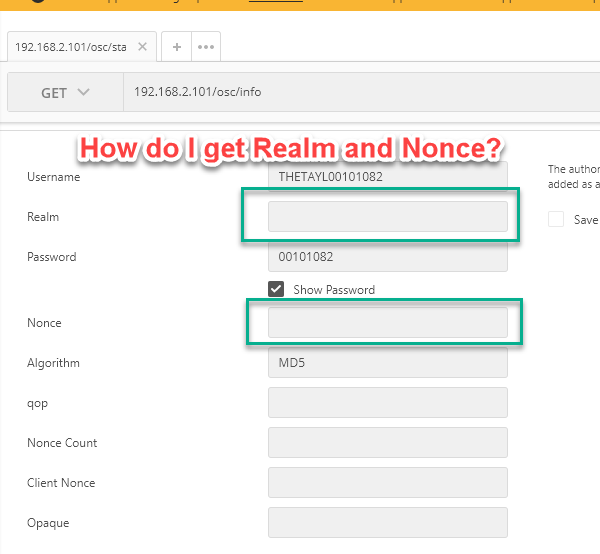Click the request URL field
The height and width of the screenshot is (554, 600).
362,92
